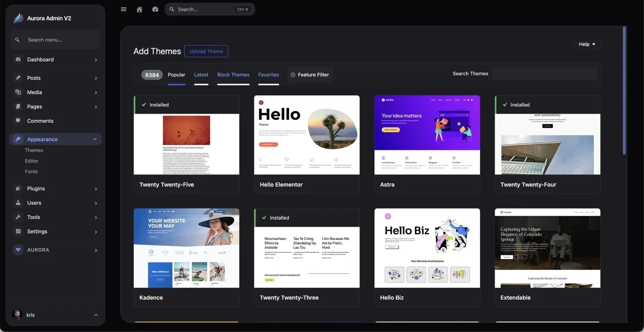The width and height of the screenshot is (644, 332).
Task: Click the page vertical scrollbar
Action: click(624, 90)
